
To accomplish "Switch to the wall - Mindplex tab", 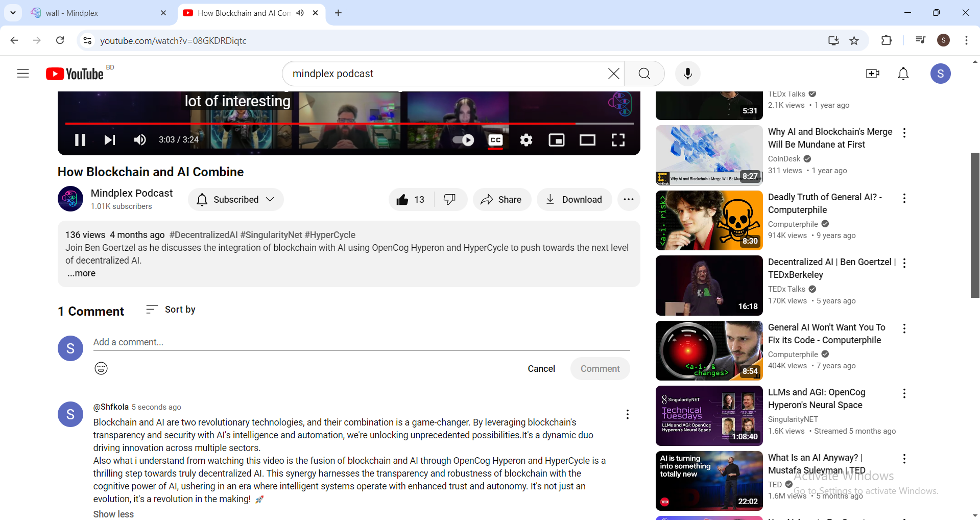I will click(x=99, y=13).
